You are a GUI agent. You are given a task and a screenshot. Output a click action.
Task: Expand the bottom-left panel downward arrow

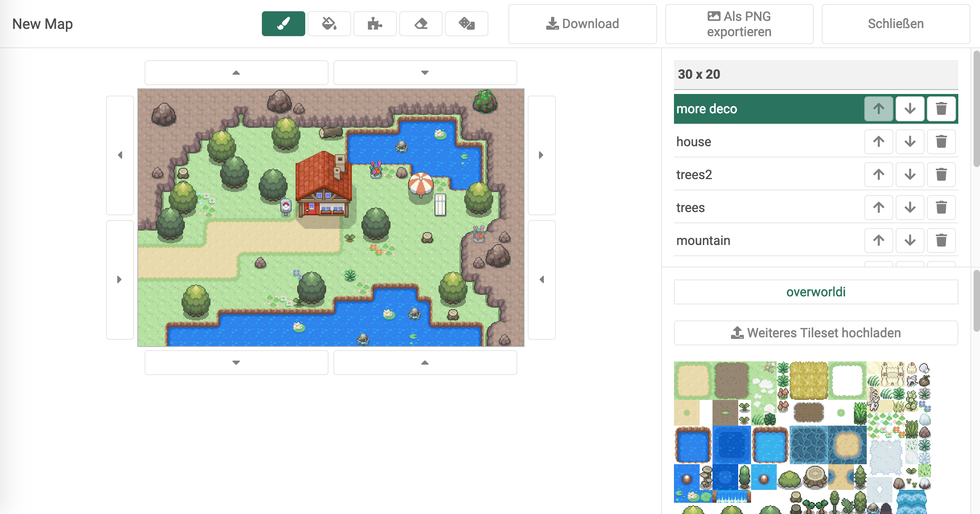[236, 362]
